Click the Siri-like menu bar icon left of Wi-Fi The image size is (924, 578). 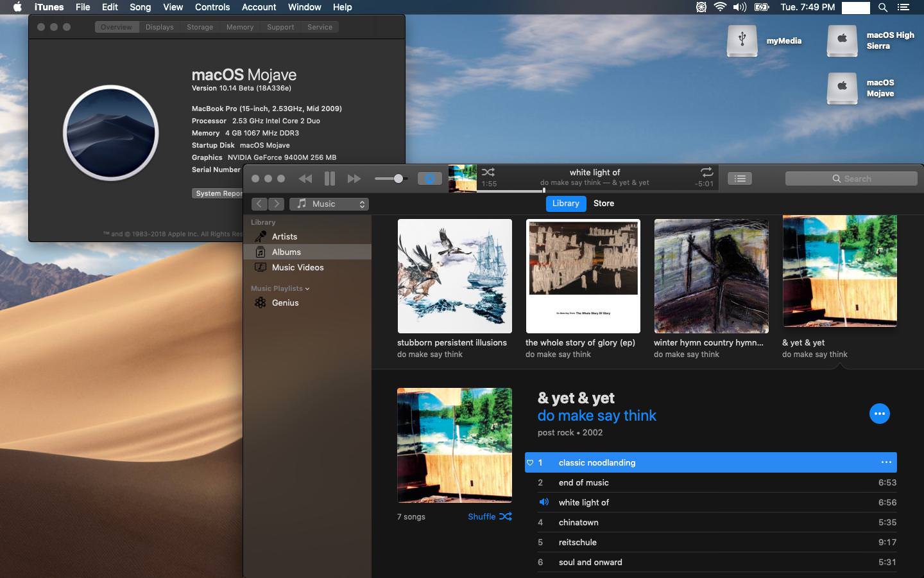[701, 7]
